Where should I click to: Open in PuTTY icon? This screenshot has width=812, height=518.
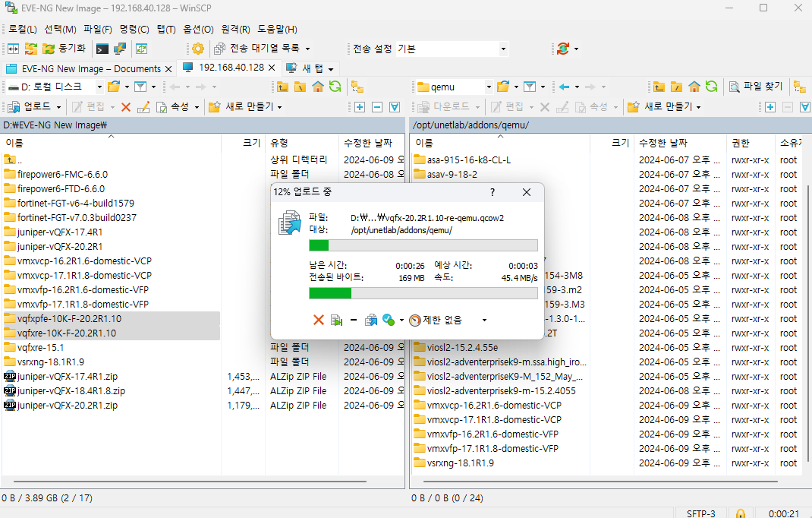[x=120, y=49]
